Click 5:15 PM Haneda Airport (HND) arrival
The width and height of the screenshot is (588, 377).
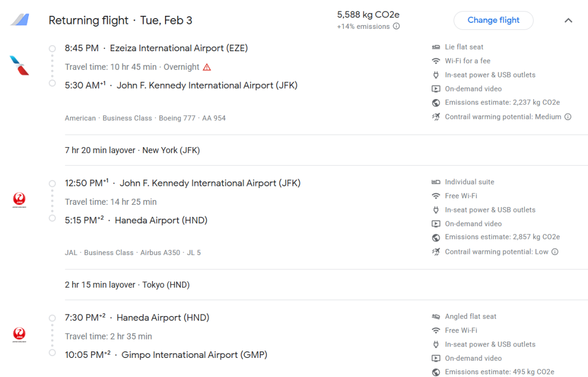click(x=136, y=220)
